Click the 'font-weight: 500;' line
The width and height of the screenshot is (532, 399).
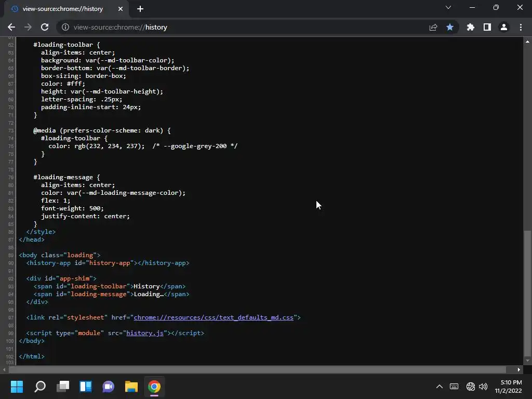click(x=72, y=209)
